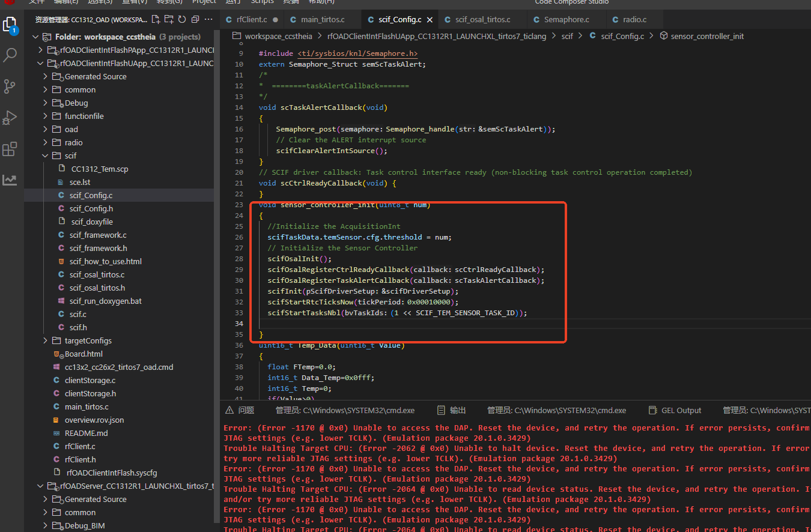The height and width of the screenshot is (532, 811).
Task: Open the Search view icon
Action: pyautogui.click(x=10, y=56)
